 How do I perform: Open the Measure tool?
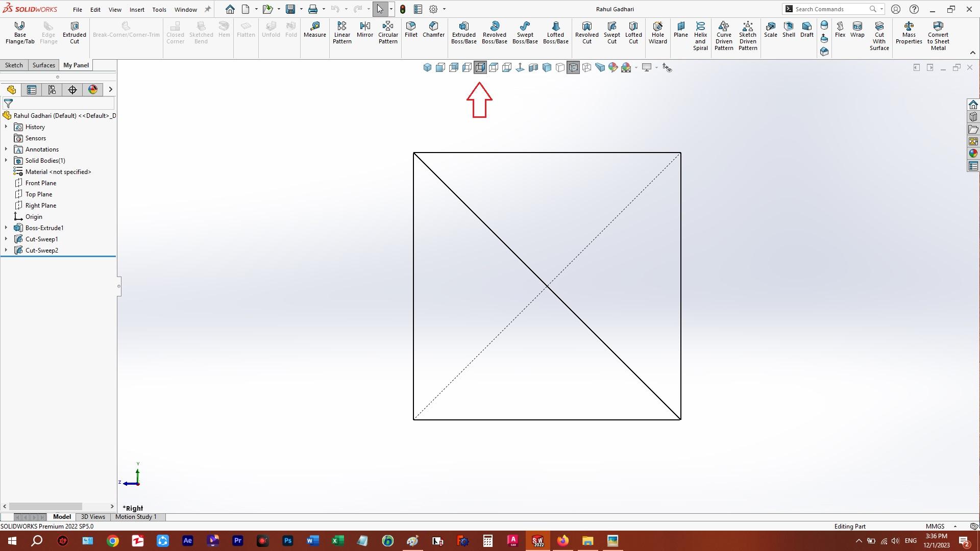click(314, 30)
